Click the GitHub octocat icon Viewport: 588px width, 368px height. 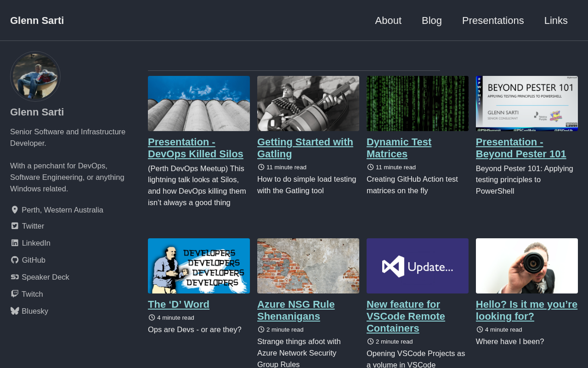(x=15, y=260)
